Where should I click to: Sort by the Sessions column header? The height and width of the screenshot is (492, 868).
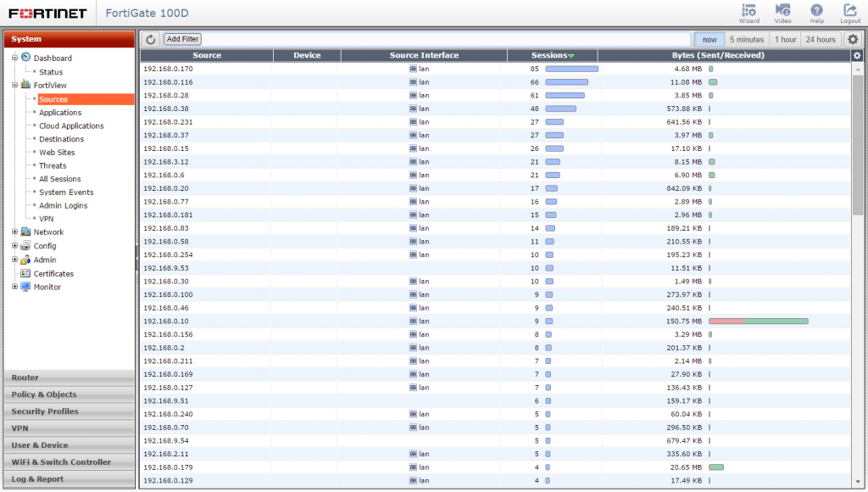tap(552, 55)
